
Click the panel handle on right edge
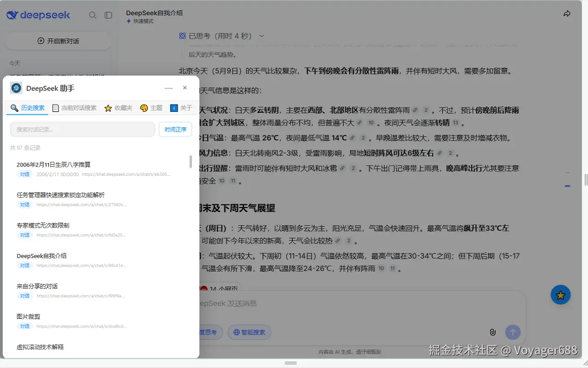586,179
